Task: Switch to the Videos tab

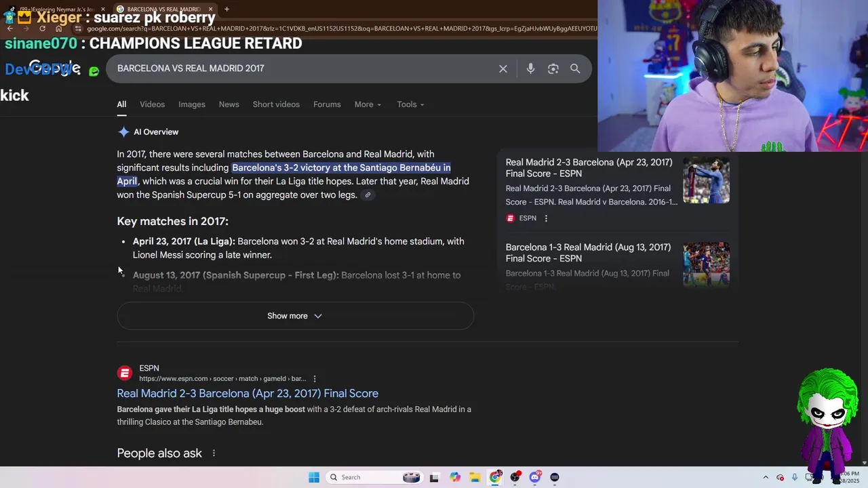Action: point(152,104)
